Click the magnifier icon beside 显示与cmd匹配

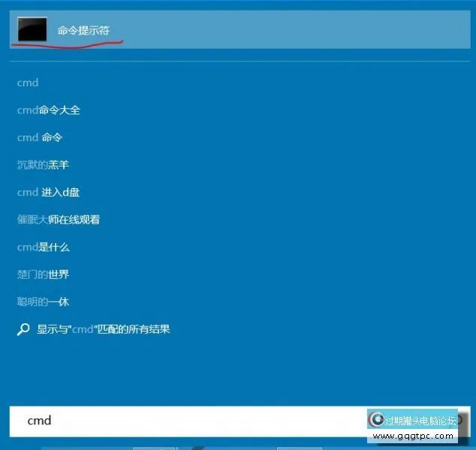click(23, 329)
